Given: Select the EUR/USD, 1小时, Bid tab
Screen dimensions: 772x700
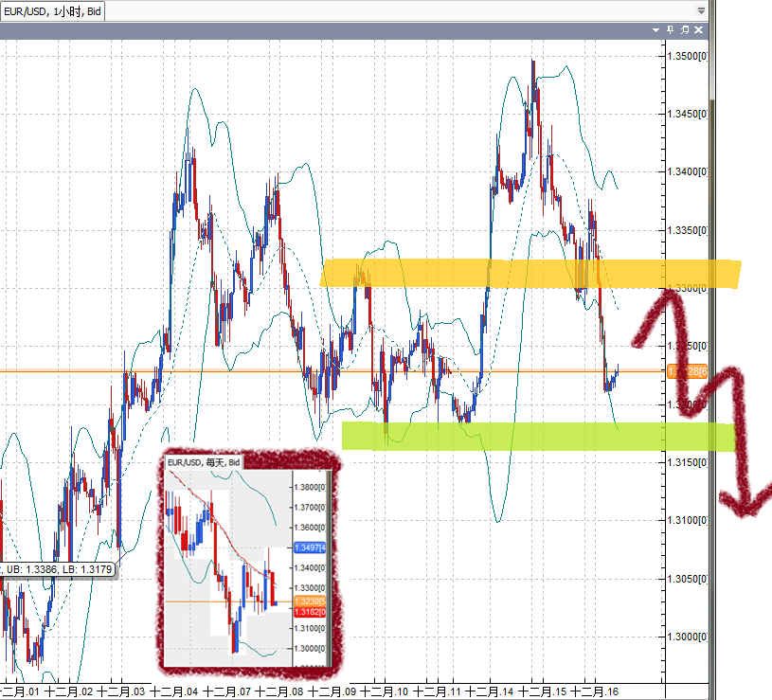Looking at the screenshot, I should point(52,11).
